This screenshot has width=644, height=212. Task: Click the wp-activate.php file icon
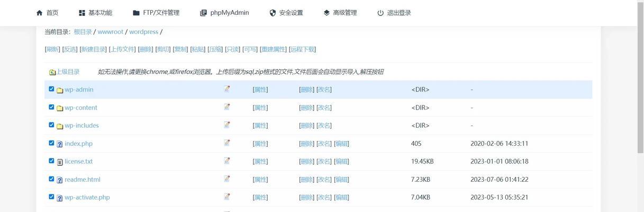click(60, 198)
